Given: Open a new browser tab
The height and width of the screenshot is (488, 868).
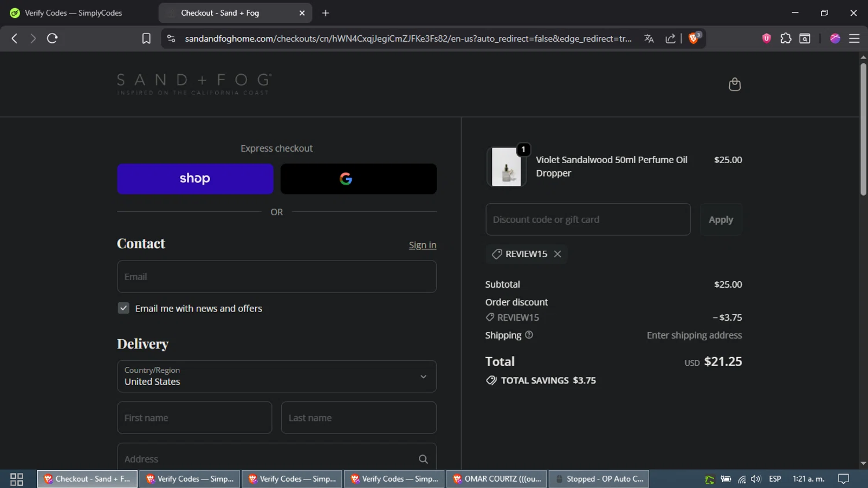Looking at the screenshot, I should pyautogui.click(x=326, y=13).
